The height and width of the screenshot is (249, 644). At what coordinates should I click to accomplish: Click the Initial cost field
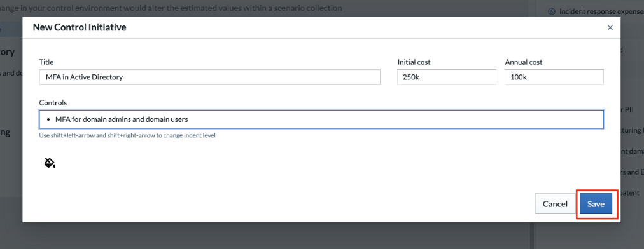[447, 77]
